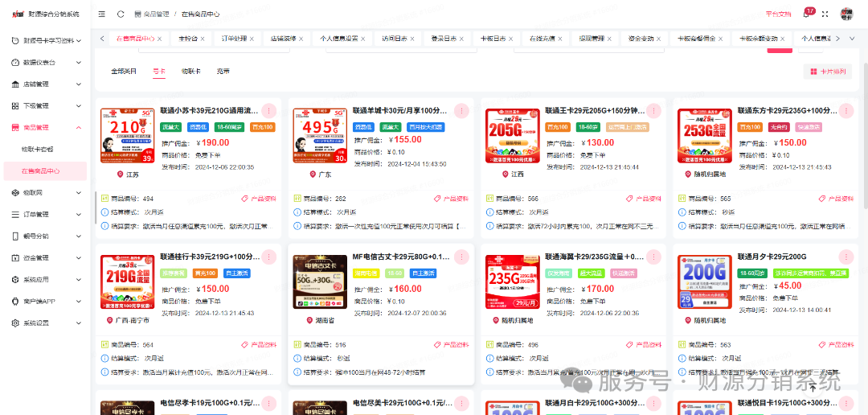The width and height of the screenshot is (868, 415).
Task: Click the 电信古丈卡 product thumbnail
Action: (320, 282)
